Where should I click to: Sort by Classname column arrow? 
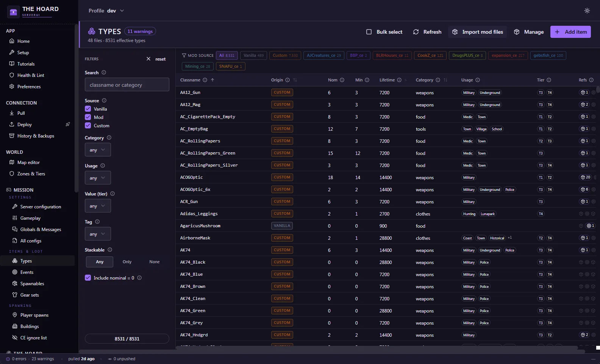coord(212,80)
